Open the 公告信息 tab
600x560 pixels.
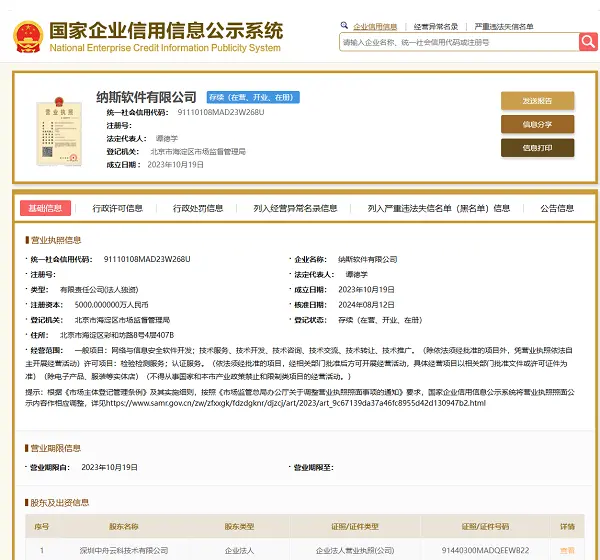tap(557, 208)
